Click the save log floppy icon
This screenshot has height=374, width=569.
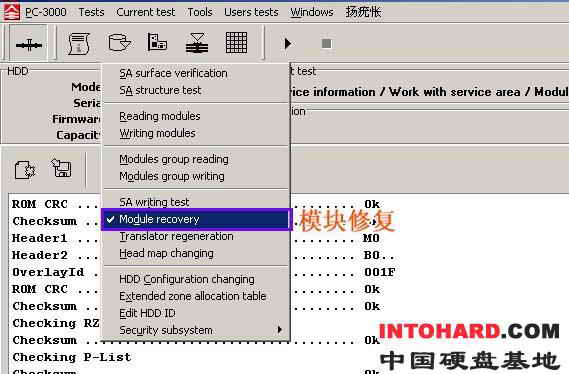[x=61, y=168]
